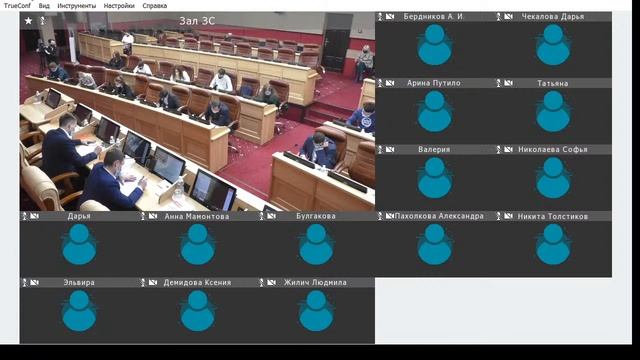Open the TrueConf menu
Screen dimensions: 640x360
coord(17,6)
